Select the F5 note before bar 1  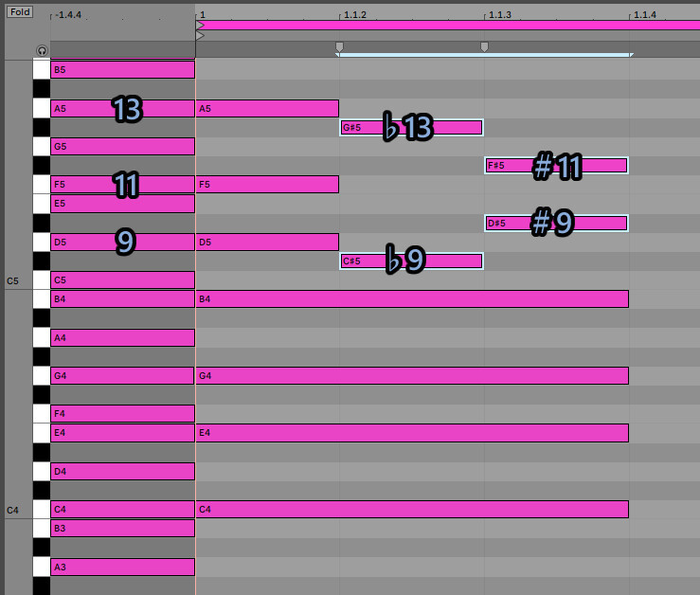click(x=123, y=184)
